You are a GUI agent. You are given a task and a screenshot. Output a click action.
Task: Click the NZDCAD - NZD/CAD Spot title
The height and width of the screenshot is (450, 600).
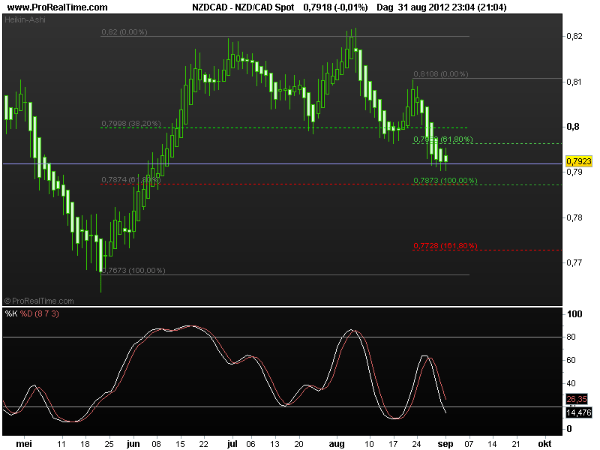click(243, 7)
